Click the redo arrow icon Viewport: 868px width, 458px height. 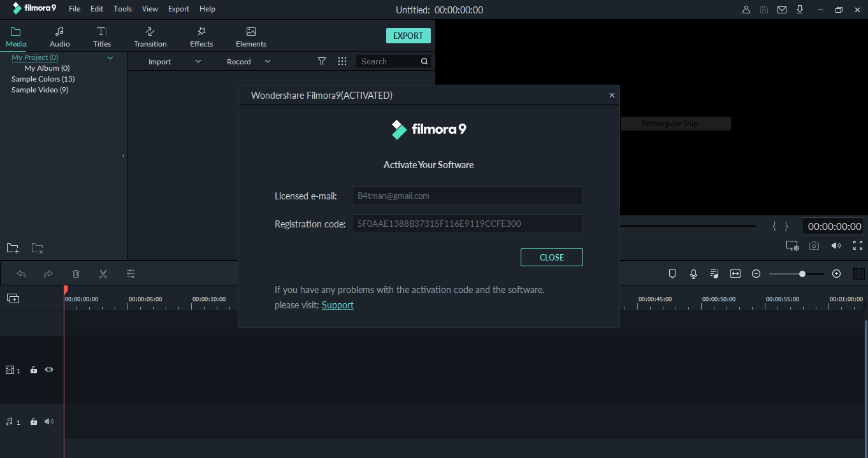pos(48,274)
